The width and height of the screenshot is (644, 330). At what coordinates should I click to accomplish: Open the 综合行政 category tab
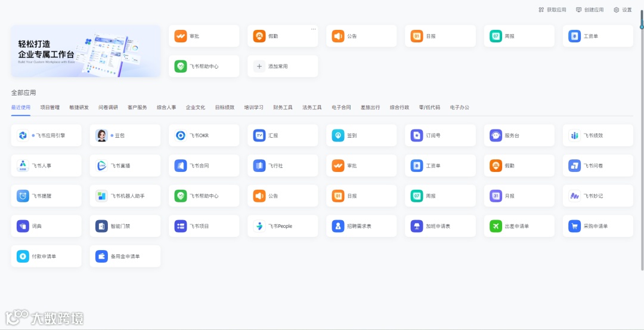coord(400,107)
